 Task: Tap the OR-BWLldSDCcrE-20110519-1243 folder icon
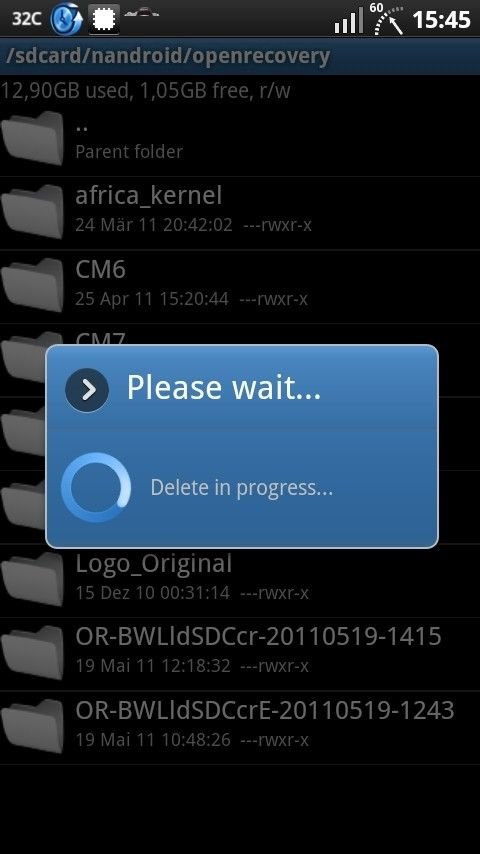(33, 726)
